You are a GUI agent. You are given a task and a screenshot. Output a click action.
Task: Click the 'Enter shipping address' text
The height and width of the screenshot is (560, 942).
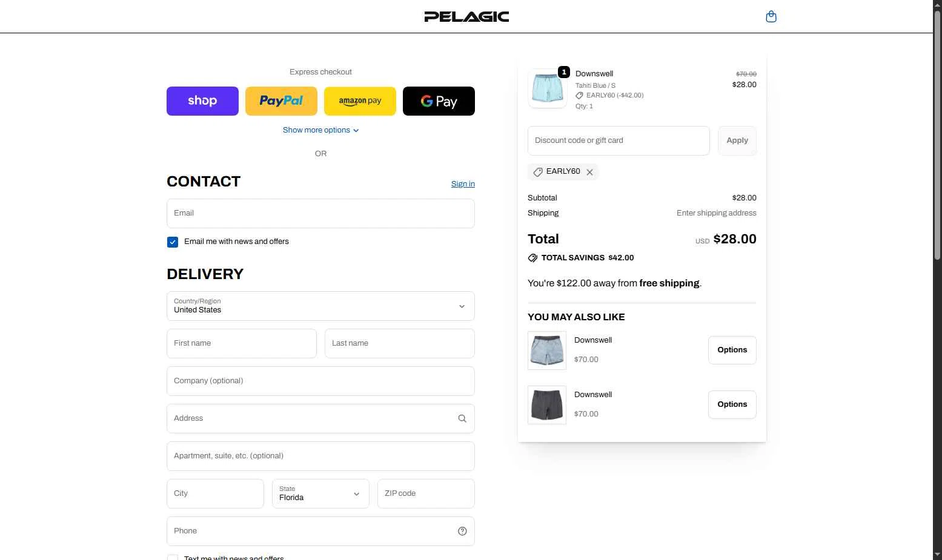717,213
